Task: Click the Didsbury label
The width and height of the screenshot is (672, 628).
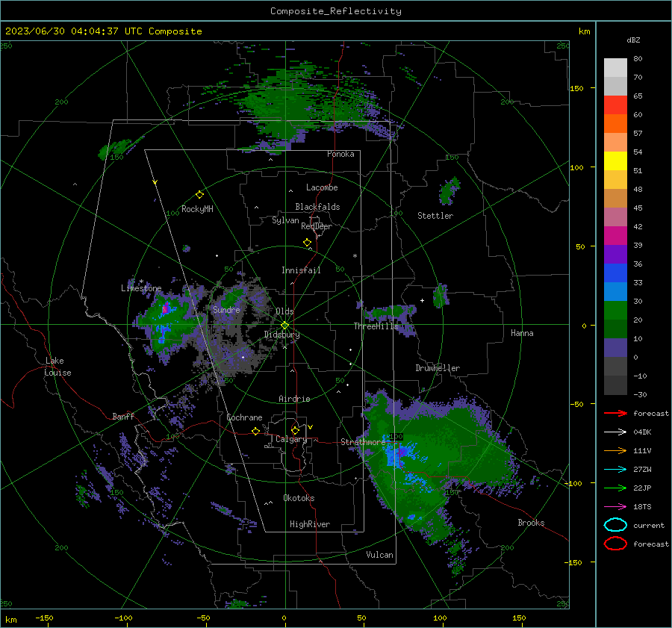Action: (x=281, y=335)
